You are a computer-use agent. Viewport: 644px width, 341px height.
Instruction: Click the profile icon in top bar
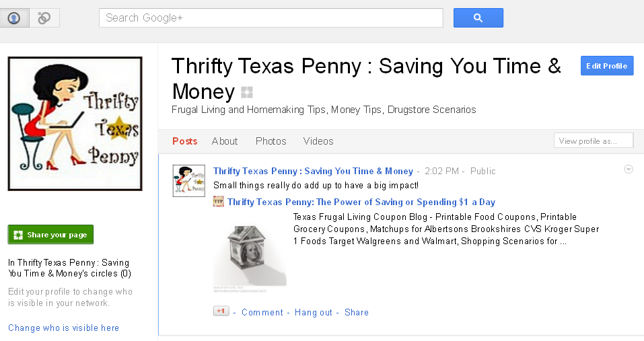click(14, 18)
